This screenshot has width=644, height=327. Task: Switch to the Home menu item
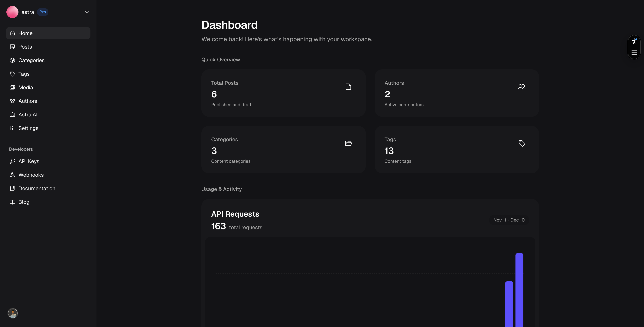point(25,33)
